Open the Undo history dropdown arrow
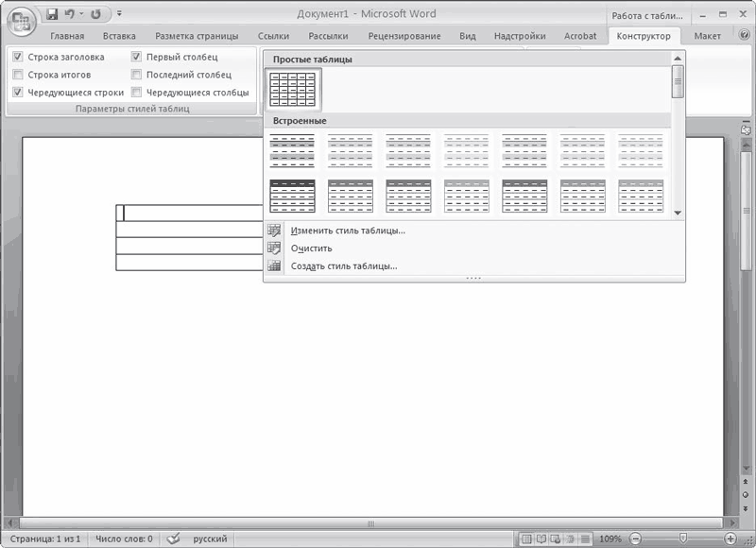The height and width of the screenshot is (548, 756). point(82,14)
